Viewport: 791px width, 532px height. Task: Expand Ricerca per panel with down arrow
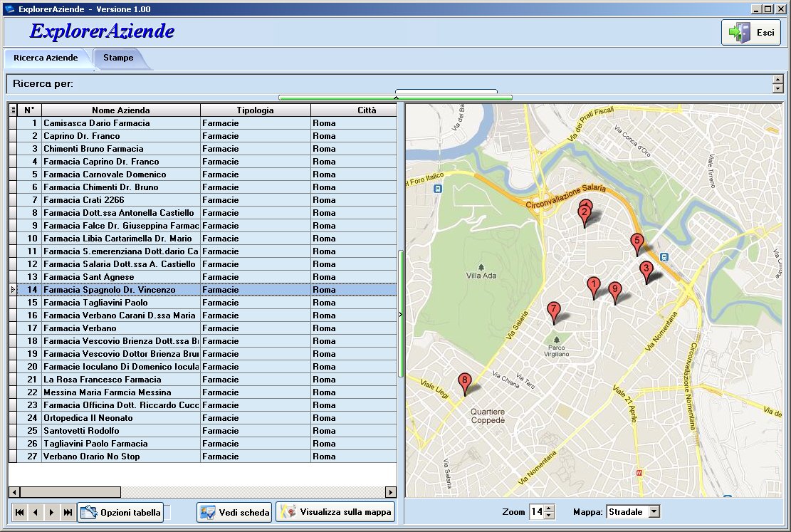point(777,88)
